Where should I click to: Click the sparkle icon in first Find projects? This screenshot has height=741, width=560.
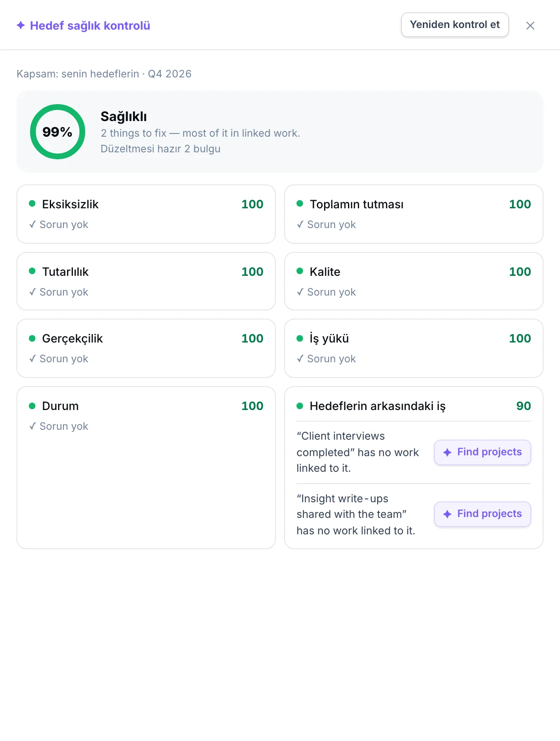pos(447,452)
